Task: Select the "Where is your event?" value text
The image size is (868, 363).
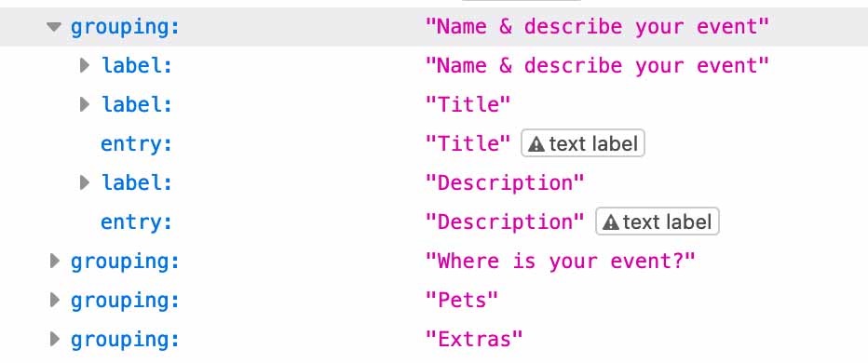Action: coord(561,261)
